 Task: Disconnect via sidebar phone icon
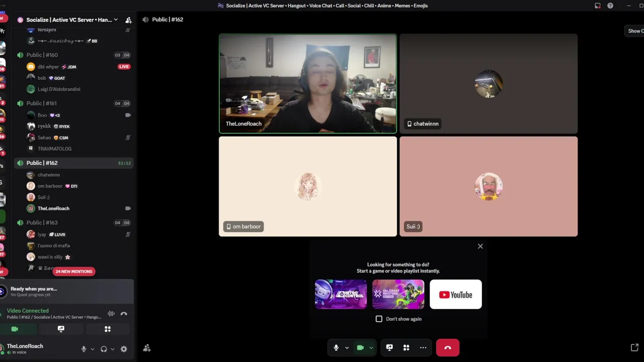pyautogui.click(x=124, y=314)
